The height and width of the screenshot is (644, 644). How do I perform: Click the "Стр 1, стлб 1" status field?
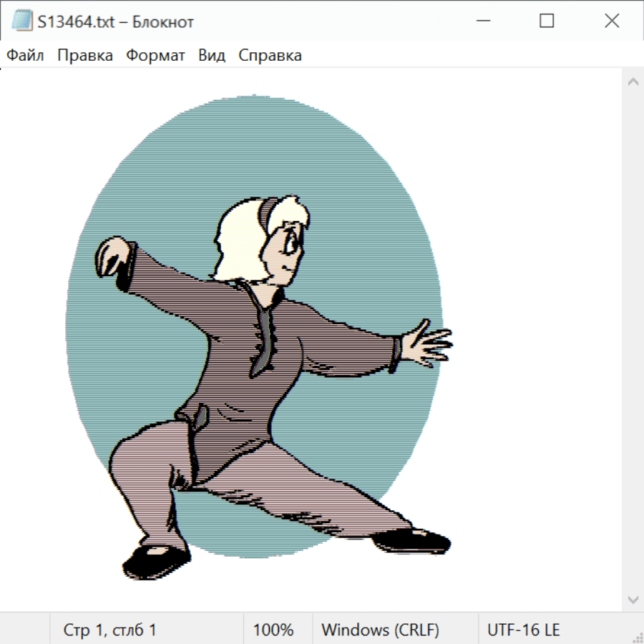coord(110,630)
